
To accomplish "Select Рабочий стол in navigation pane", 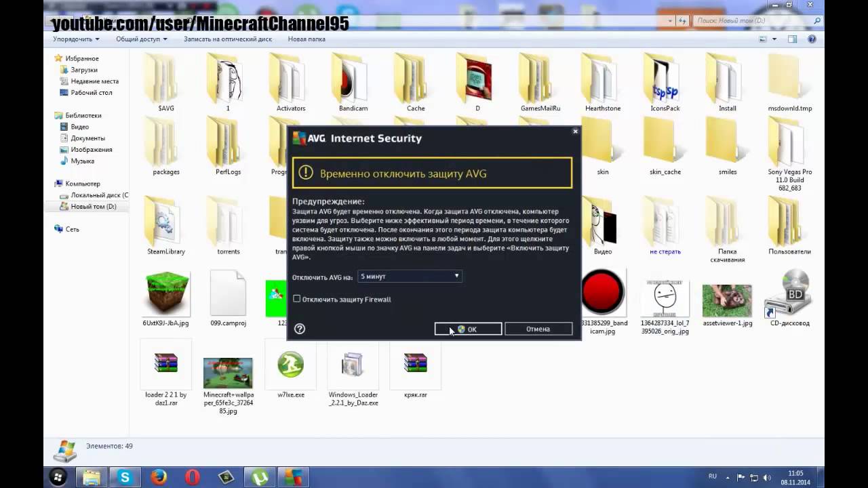I will click(92, 93).
